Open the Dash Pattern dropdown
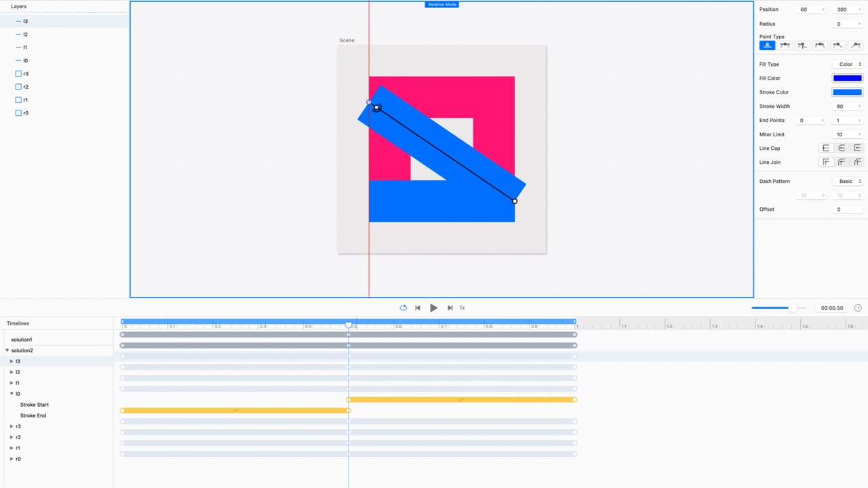 (x=847, y=181)
